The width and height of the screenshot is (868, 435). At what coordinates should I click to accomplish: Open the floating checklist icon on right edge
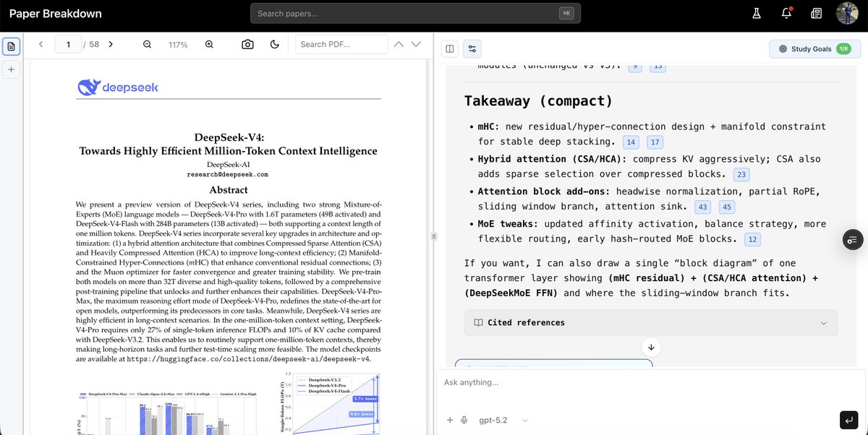(852, 240)
